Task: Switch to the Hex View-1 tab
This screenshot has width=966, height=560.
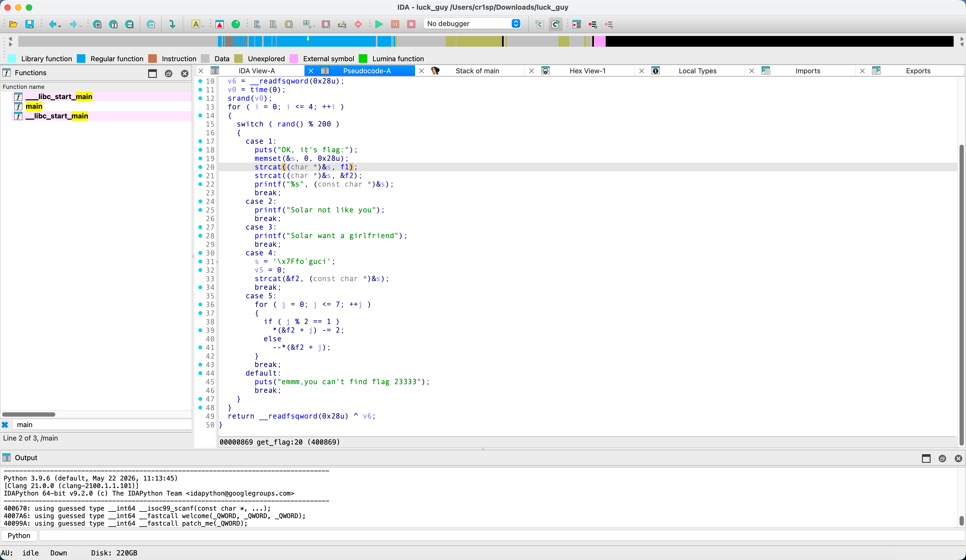Action: (x=587, y=71)
